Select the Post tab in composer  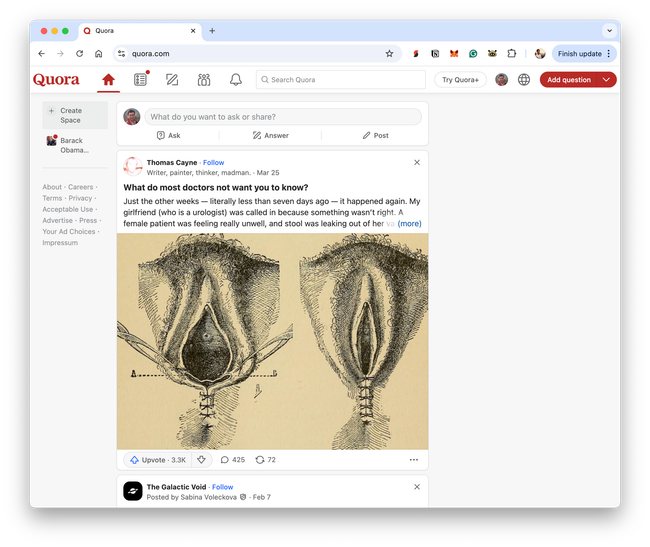tap(375, 135)
